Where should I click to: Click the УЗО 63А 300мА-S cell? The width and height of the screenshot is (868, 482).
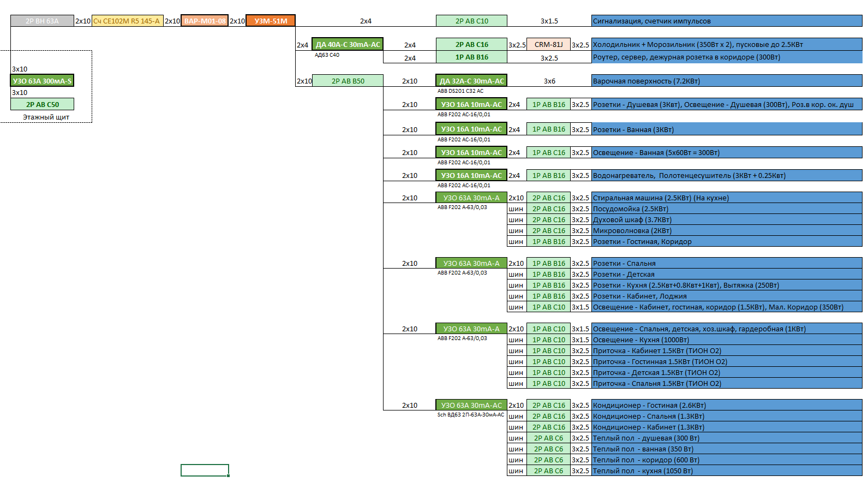click(42, 81)
